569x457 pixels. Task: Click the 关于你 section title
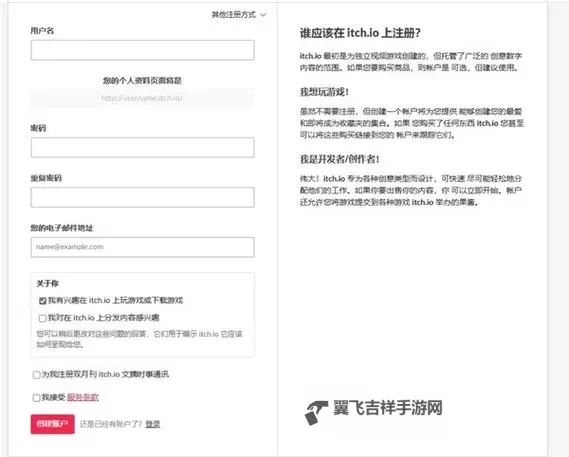pyautogui.click(x=48, y=283)
